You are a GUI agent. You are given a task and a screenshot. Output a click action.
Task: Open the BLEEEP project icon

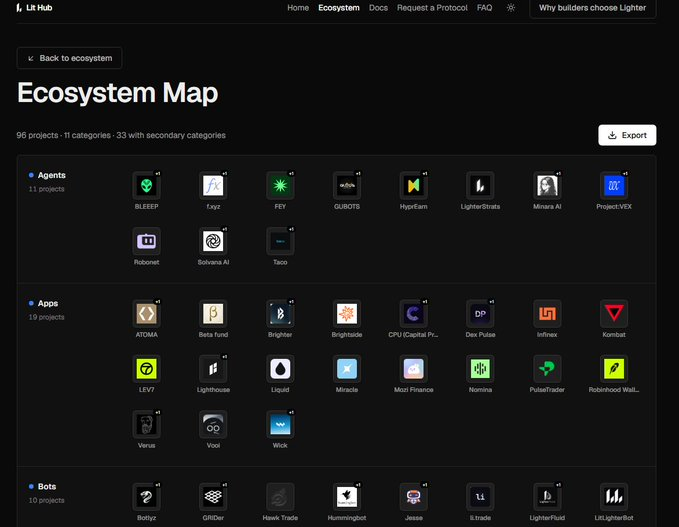[x=146, y=186]
